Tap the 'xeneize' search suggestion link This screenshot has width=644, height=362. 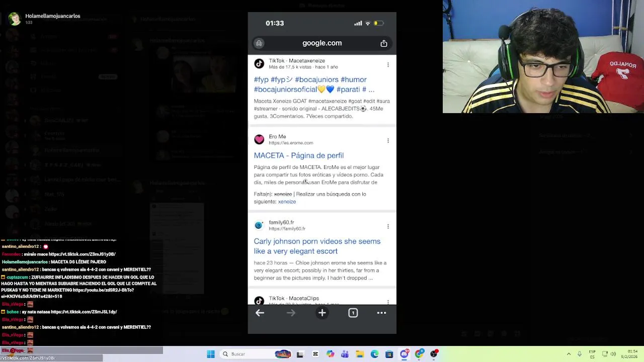pyautogui.click(x=287, y=202)
